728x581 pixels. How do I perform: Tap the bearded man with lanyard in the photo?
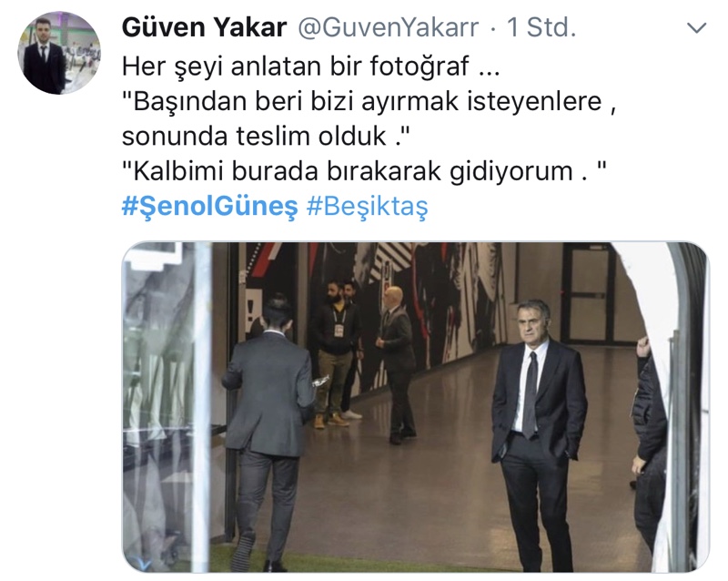pyautogui.click(x=335, y=353)
